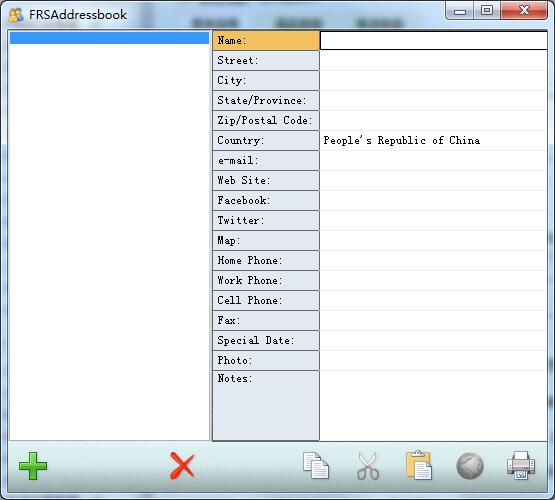Add a new contact with green plus
This screenshot has height=500, width=555.
click(x=33, y=466)
